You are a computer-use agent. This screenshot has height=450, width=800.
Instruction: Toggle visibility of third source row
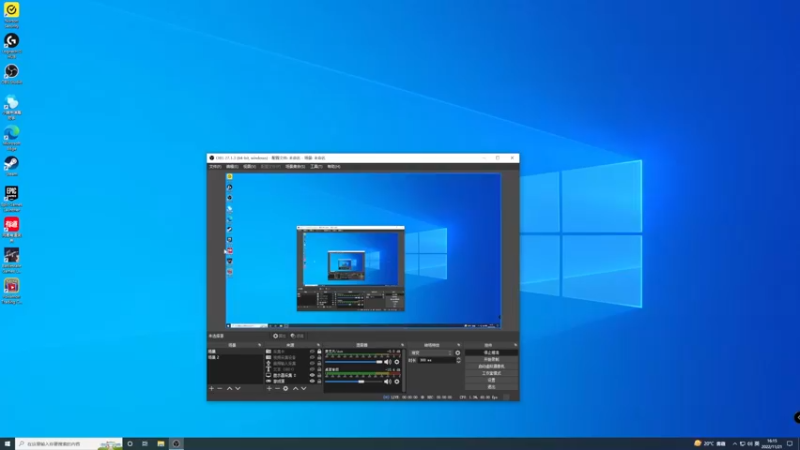click(312, 363)
